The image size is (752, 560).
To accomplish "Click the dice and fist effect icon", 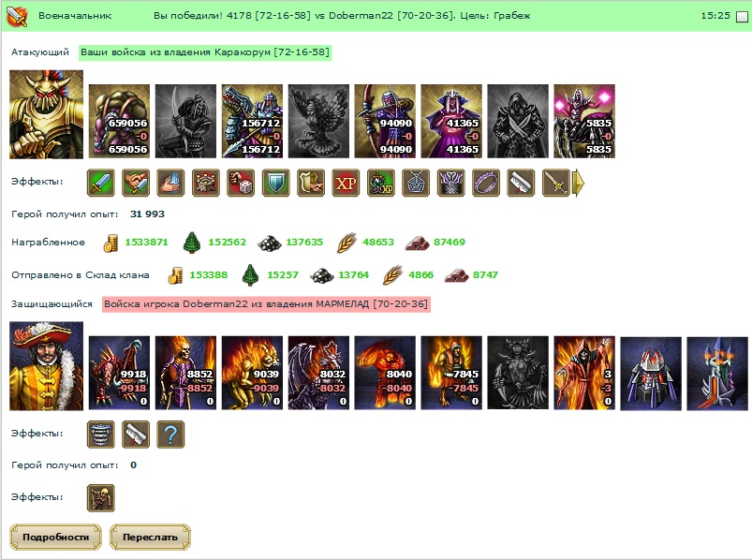I will click(x=241, y=183).
